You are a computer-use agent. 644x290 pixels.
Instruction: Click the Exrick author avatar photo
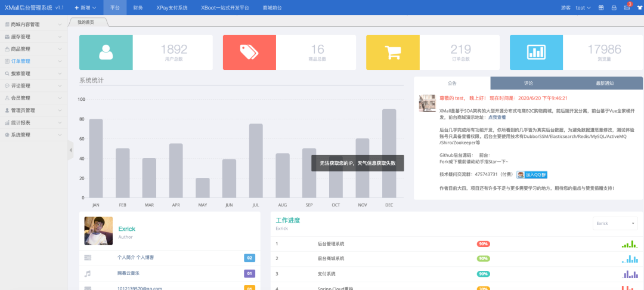(98, 231)
